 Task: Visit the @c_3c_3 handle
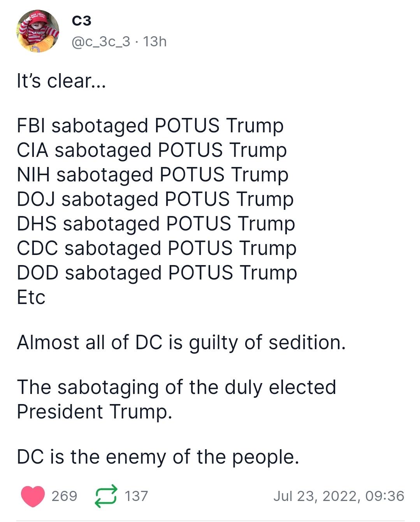[101, 41]
